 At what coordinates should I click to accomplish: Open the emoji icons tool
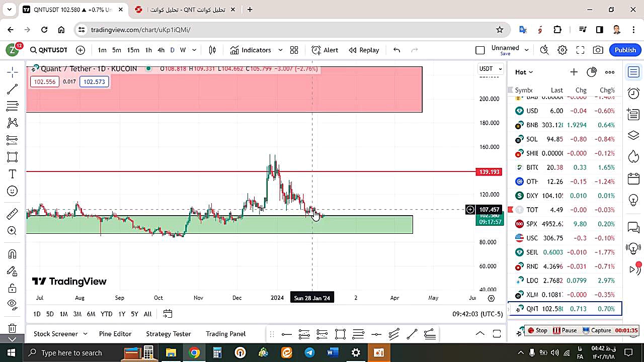tap(13, 191)
